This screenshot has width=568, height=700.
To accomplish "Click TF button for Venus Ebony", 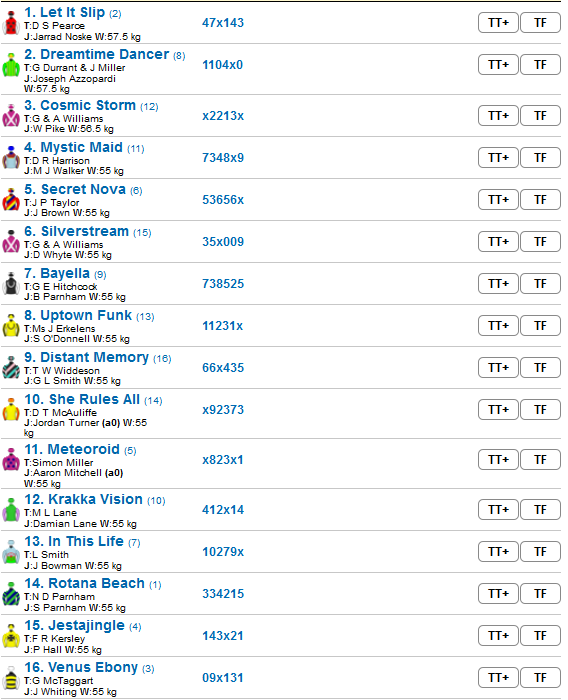I will click(x=540, y=678).
